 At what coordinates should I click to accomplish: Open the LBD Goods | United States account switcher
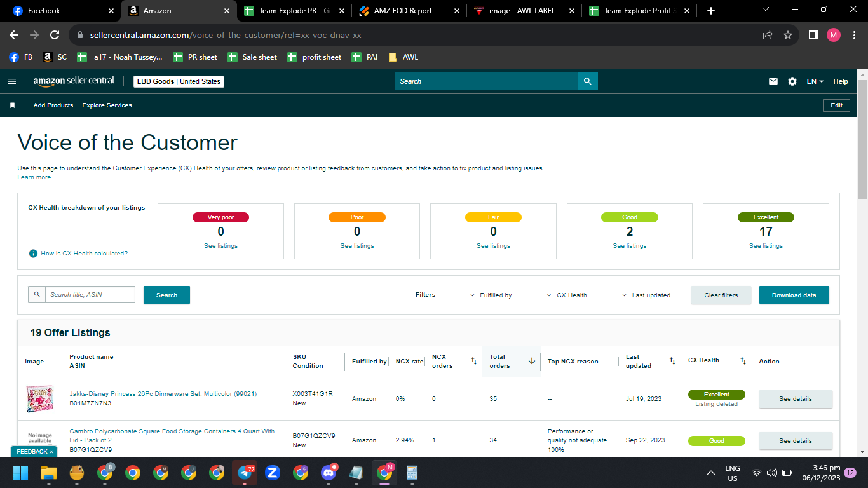[179, 81]
